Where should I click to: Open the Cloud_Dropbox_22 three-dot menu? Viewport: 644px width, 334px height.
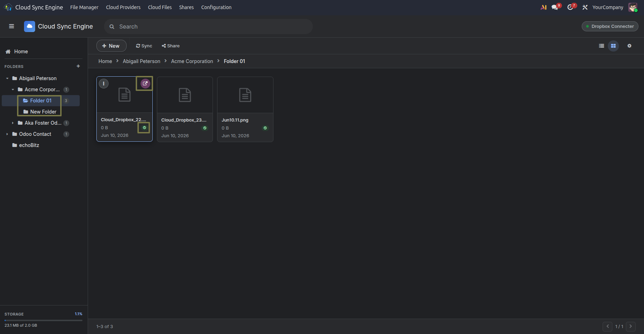[x=104, y=84]
